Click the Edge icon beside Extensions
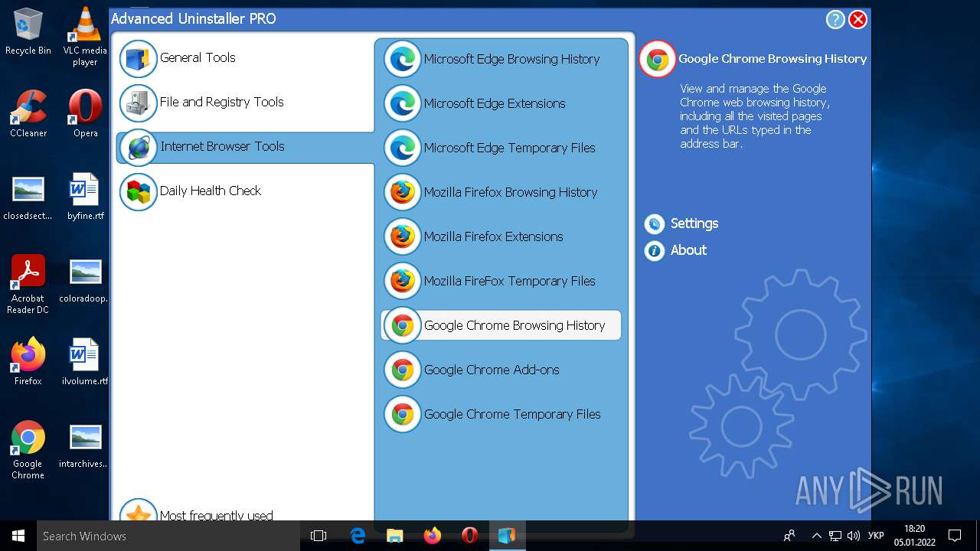980x551 pixels. click(x=402, y=103)
